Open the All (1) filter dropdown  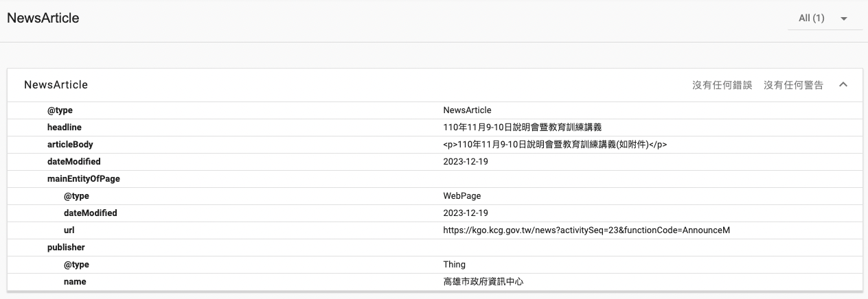point(824,19)
